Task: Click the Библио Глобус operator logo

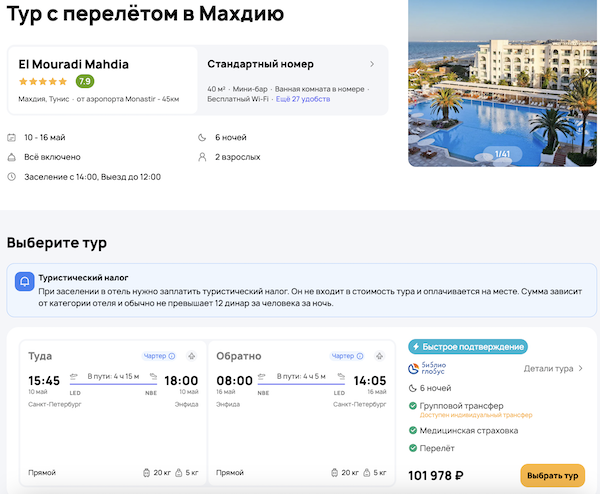Action: point(430,368)
